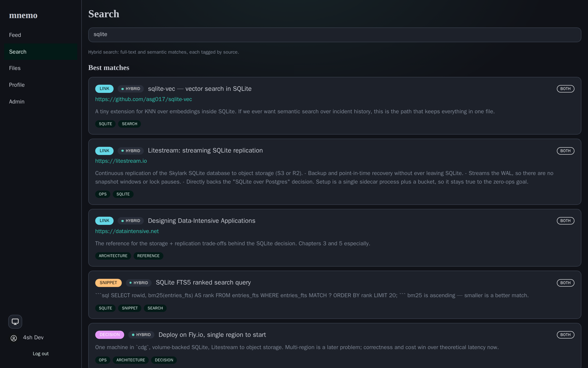Open the sqlite-vec vector search result title

[200, 89]
